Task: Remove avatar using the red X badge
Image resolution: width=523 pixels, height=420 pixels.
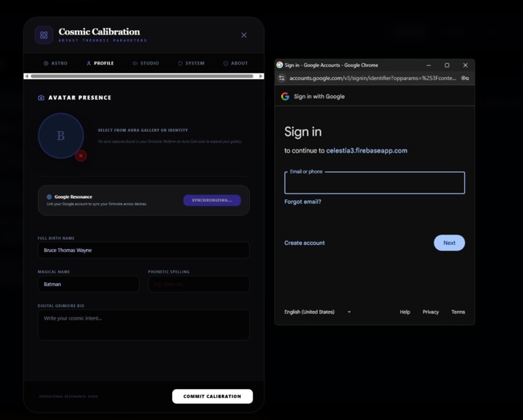Action: 81,155
